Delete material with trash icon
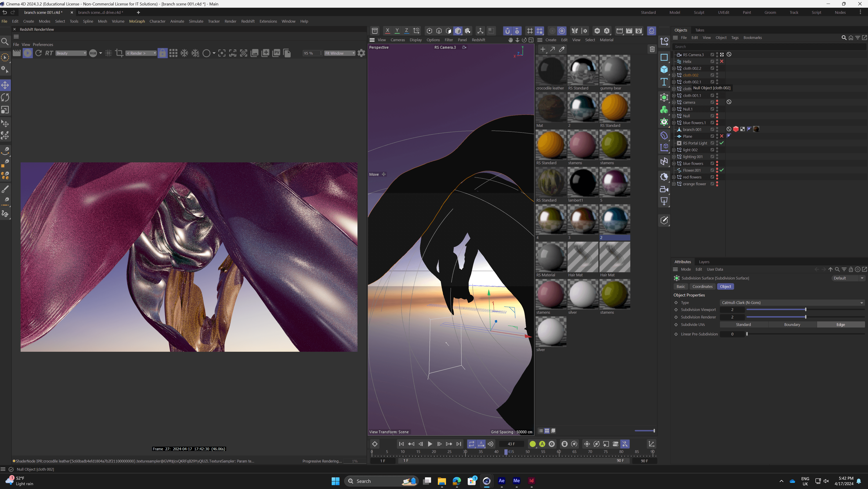 point(652,49)
